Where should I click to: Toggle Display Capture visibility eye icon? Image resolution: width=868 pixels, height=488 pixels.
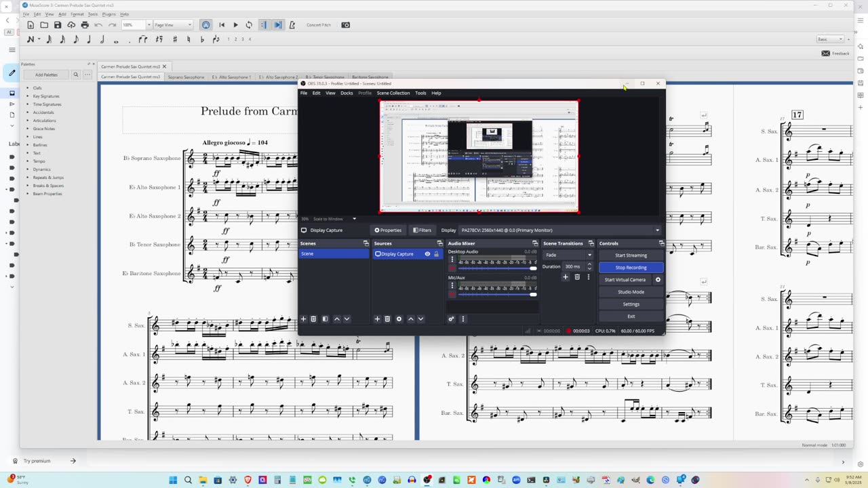pos(427,254)
